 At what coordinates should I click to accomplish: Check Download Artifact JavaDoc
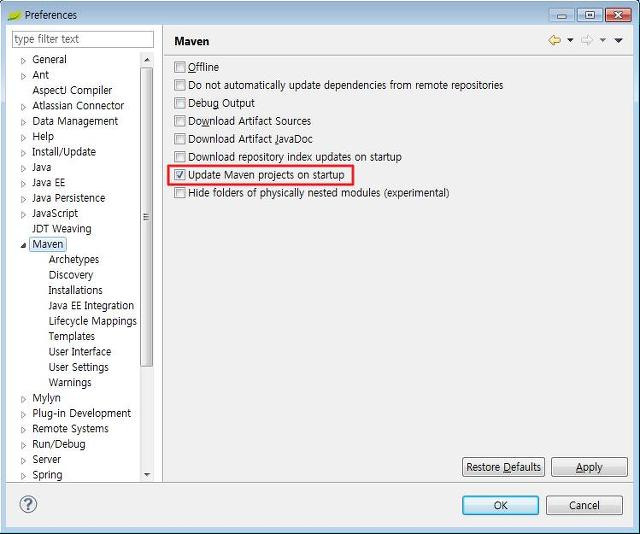180,139
